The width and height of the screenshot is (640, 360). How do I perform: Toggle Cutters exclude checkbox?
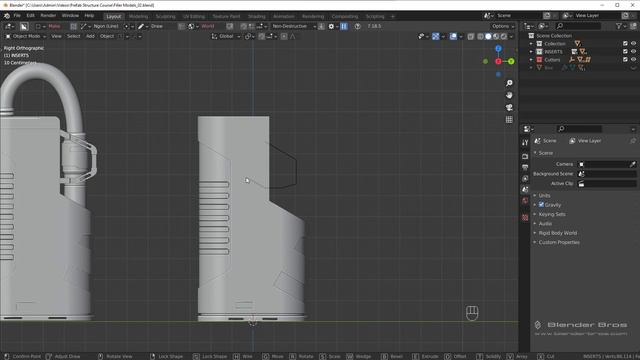(625, 60)
